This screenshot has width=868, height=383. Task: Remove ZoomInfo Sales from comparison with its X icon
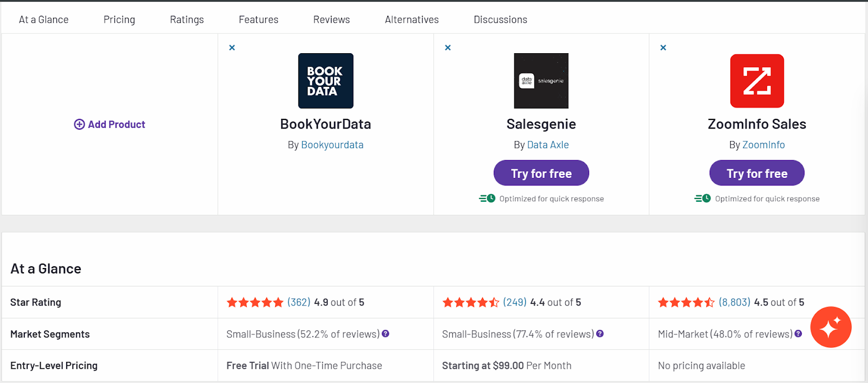[663, 48]
